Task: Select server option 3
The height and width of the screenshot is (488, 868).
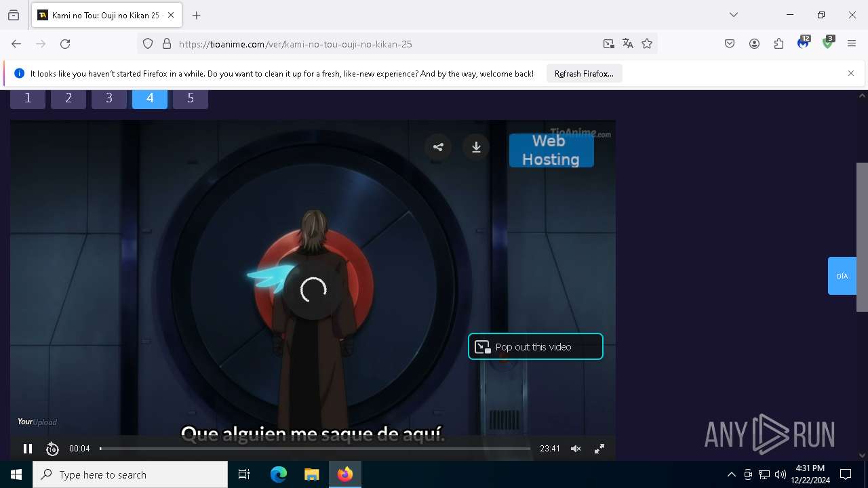Action: click(x=109, y=99)
